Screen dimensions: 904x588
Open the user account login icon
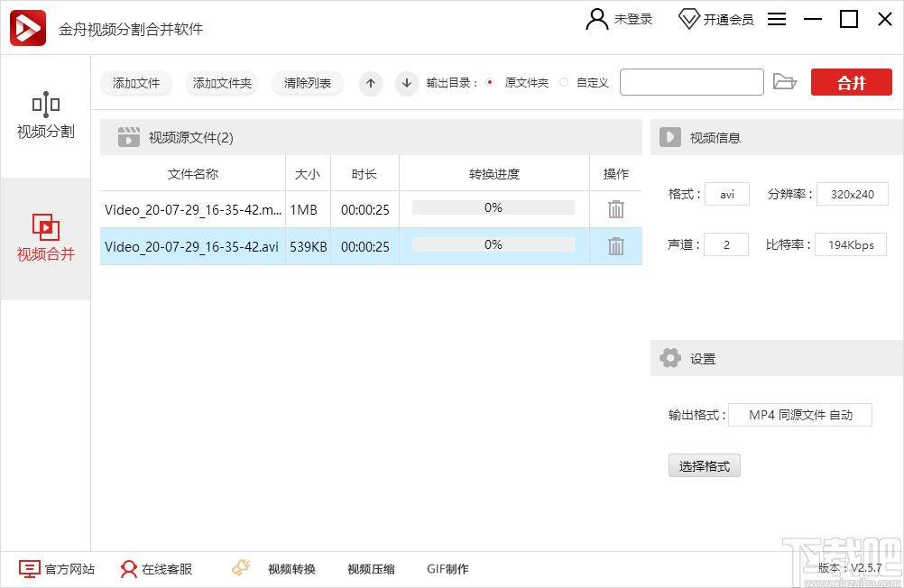596,19
